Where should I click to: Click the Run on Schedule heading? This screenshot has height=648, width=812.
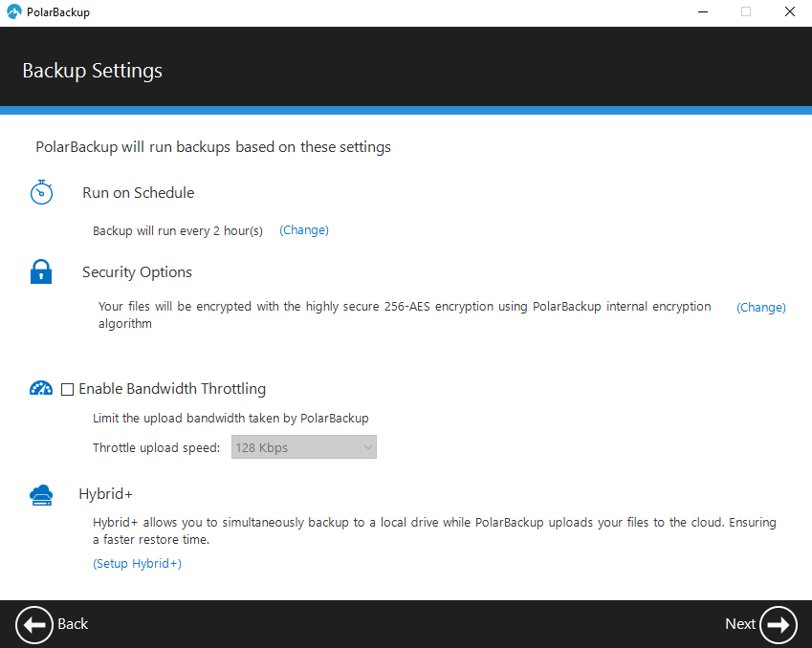point(139,192)
